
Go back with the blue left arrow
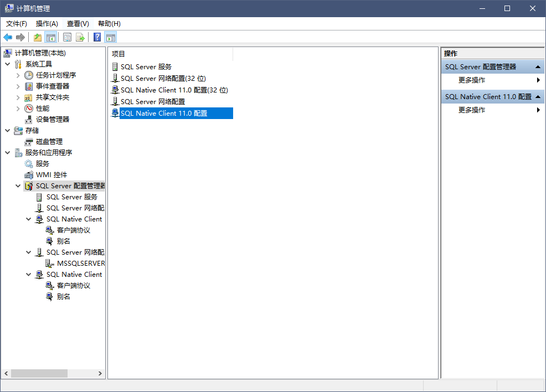[8, 37]
